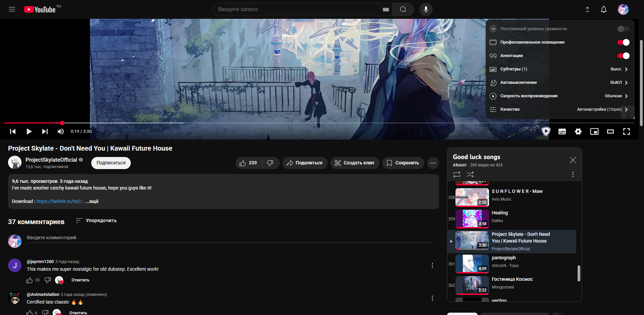Play the video

click(x=29, y=132)
